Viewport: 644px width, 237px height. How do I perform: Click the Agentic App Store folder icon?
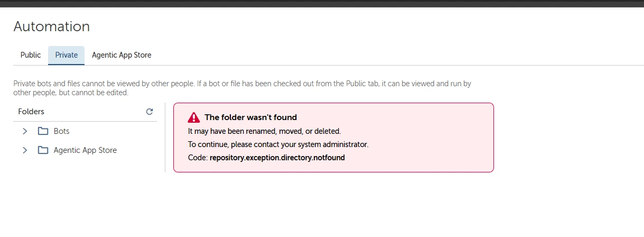[x=43, y=150]
